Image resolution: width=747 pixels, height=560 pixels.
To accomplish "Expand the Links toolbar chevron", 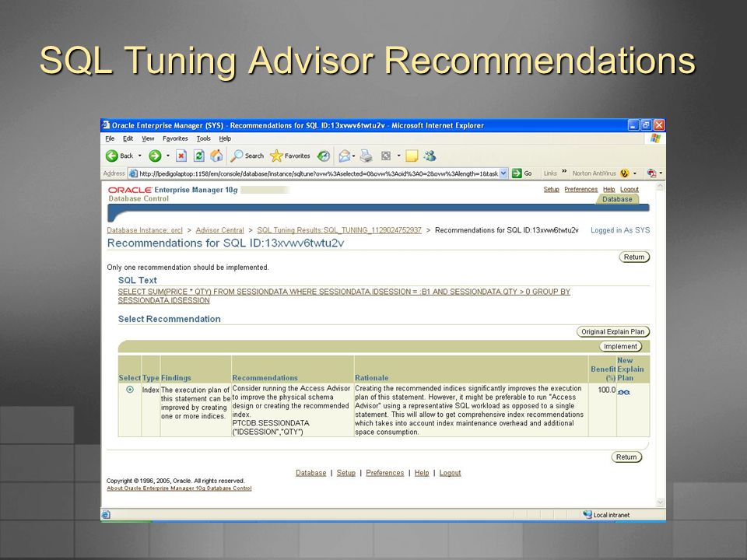I will coord(564,171).
